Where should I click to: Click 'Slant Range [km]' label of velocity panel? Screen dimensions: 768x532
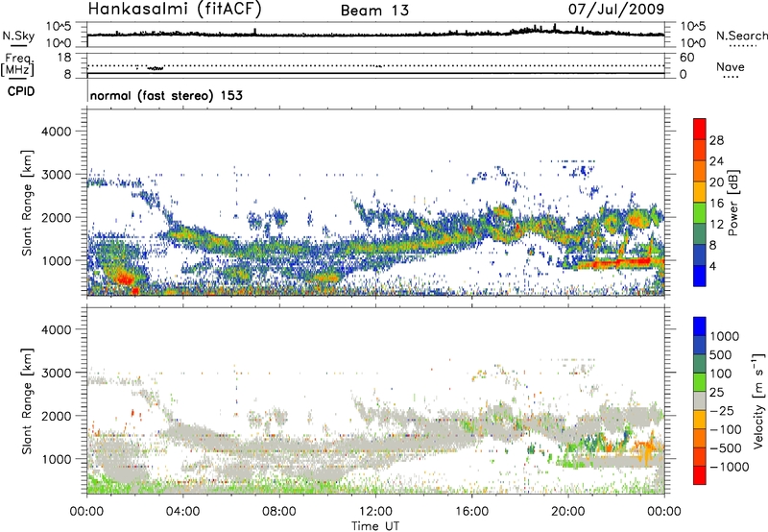[27, 400]
